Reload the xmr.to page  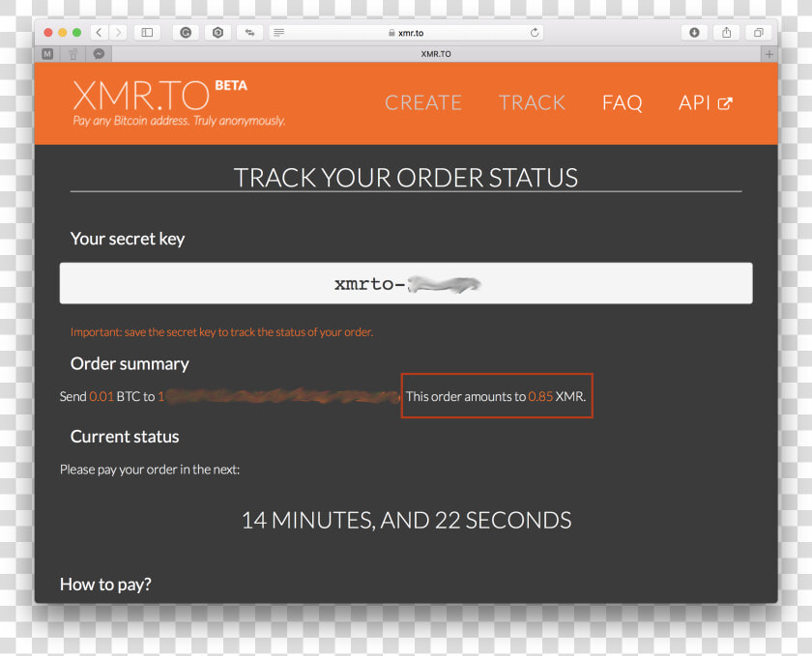(x=535, y=33)
